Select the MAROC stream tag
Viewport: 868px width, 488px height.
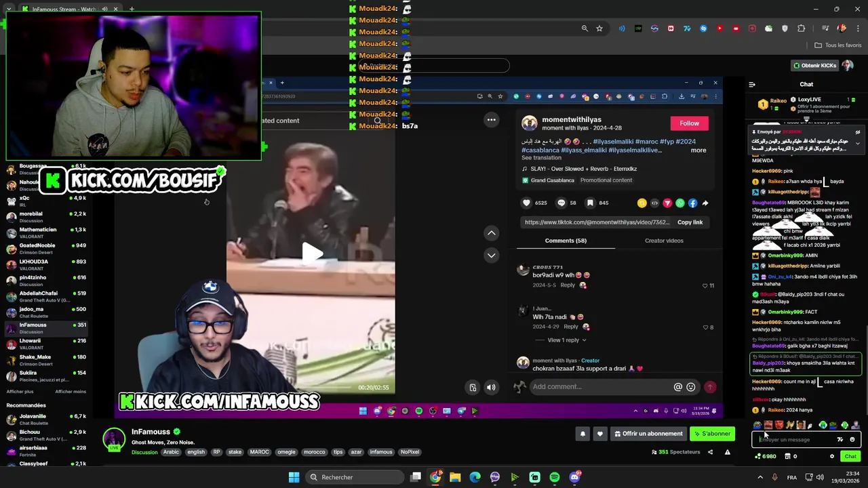tap(259, 452)
